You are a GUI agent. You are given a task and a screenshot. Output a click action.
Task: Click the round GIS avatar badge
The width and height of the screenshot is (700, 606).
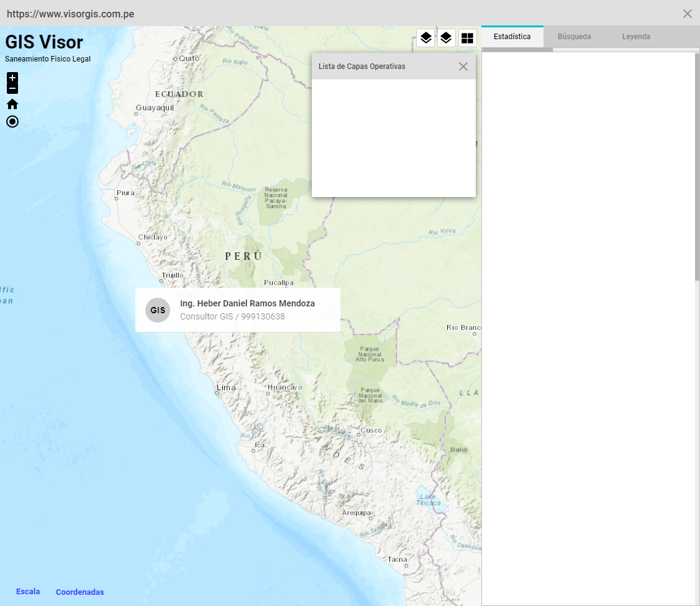click(158, 310)
